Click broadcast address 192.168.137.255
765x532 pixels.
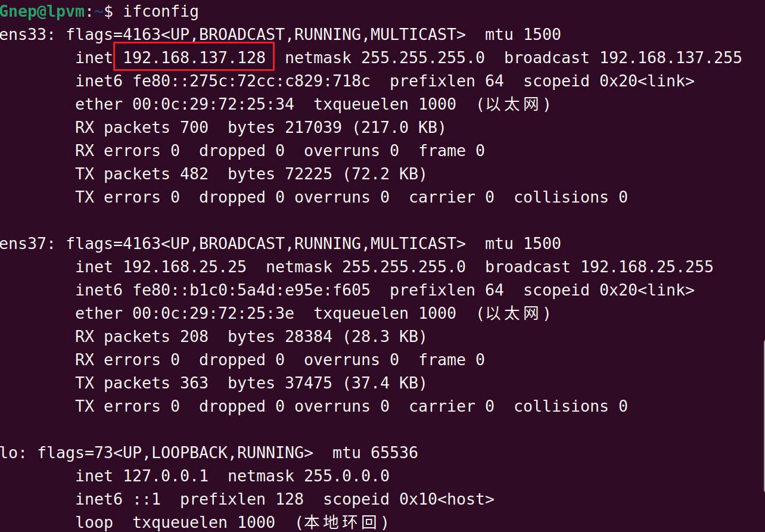pos(670,58)
